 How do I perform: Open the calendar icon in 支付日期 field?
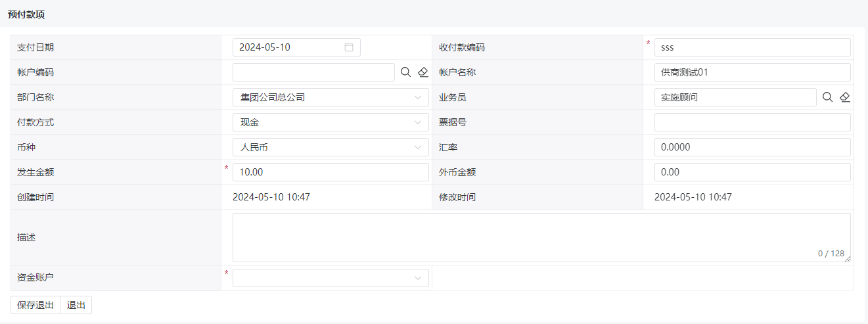tap(349, 47)
